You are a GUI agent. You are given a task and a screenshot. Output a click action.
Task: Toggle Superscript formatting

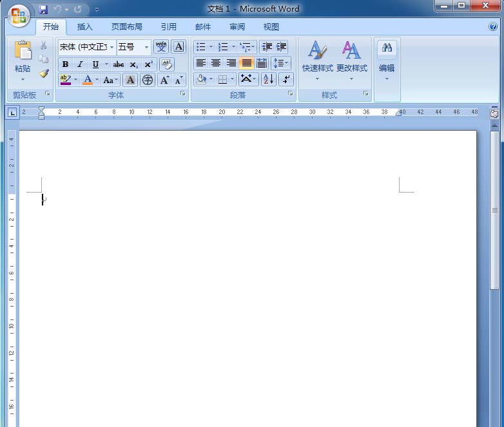[148, 64]
